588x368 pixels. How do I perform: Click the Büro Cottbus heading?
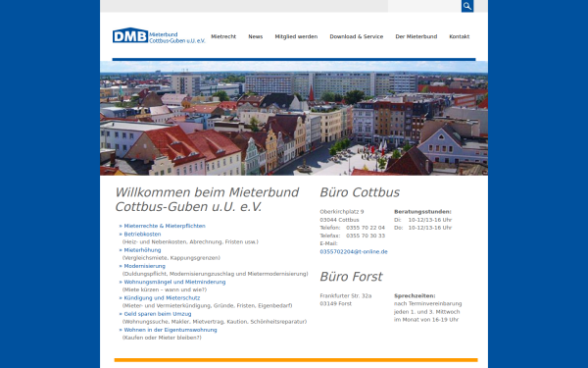(360, 192)
